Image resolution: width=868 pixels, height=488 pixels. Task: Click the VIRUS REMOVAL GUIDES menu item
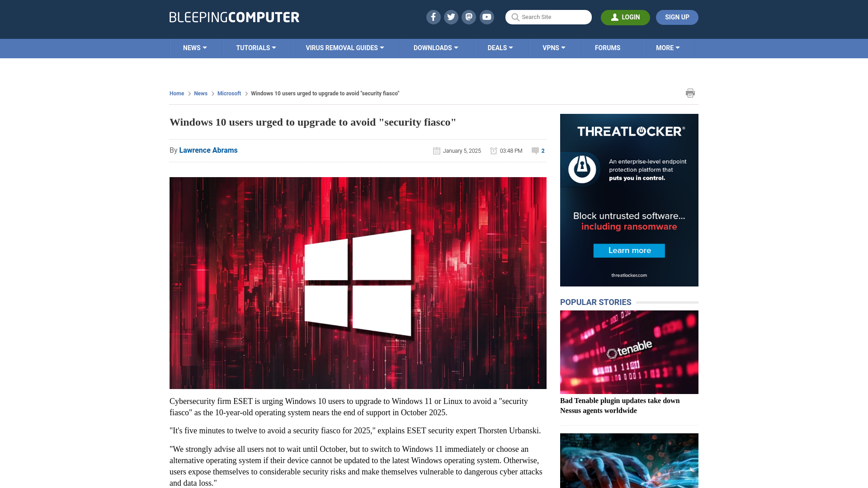click(x=344, y=47)
